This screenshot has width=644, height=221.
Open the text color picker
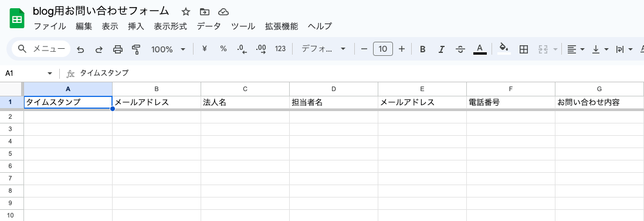pyautogui.click(x=480, y=49)
